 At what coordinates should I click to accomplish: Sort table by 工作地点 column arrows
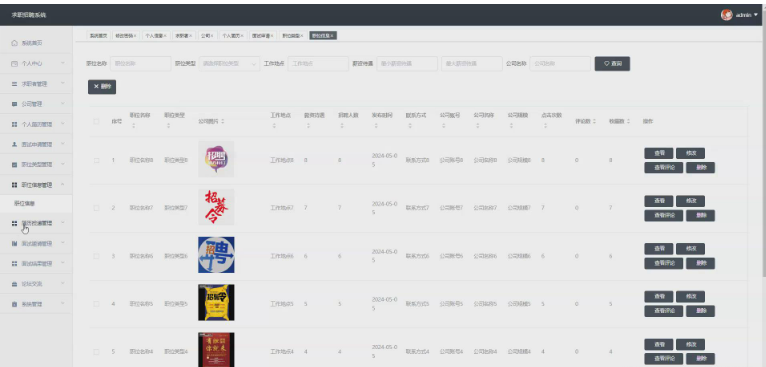273,126
